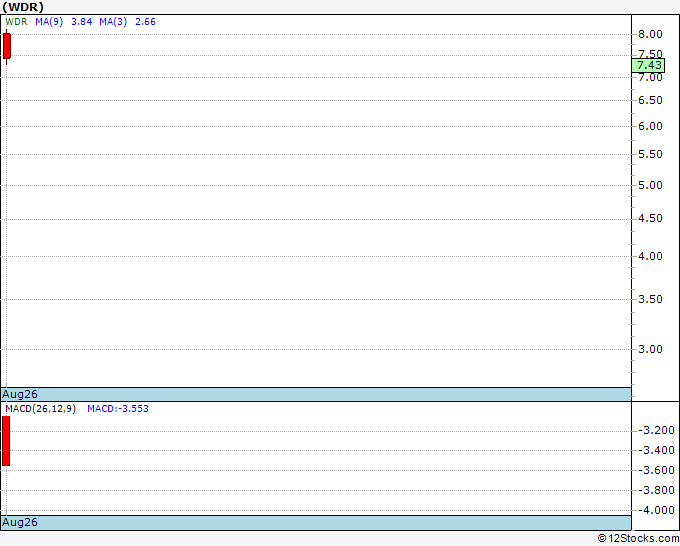Click the 7.00 price axis label
This screenshot has height=546, width=680.
tap(650, 78)
